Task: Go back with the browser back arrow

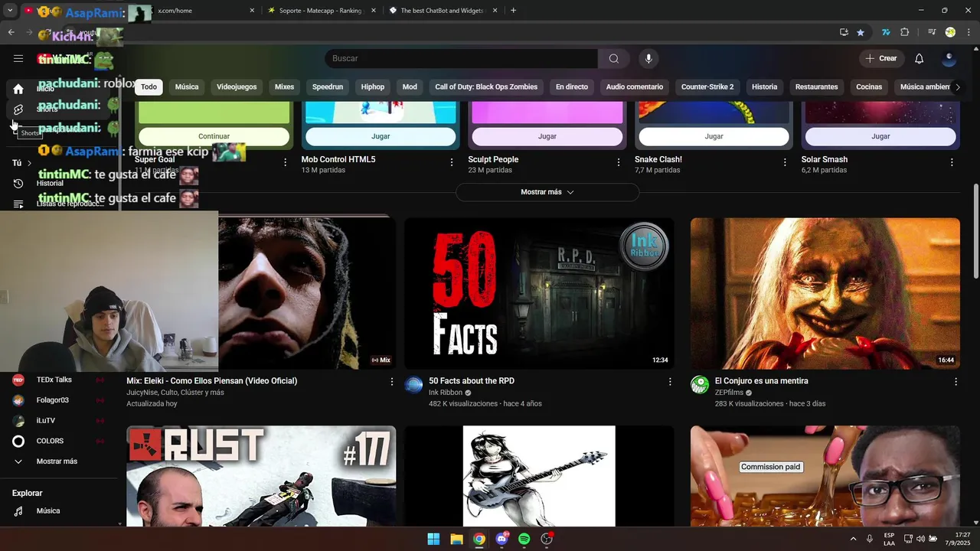Action: (11, 32)
